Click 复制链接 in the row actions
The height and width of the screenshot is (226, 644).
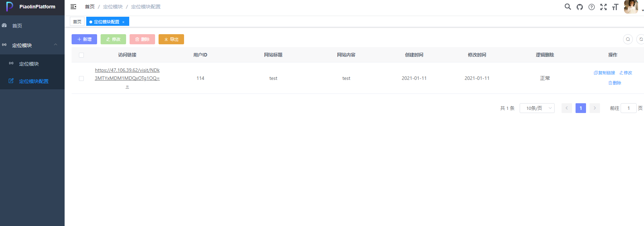pos(605,73)
